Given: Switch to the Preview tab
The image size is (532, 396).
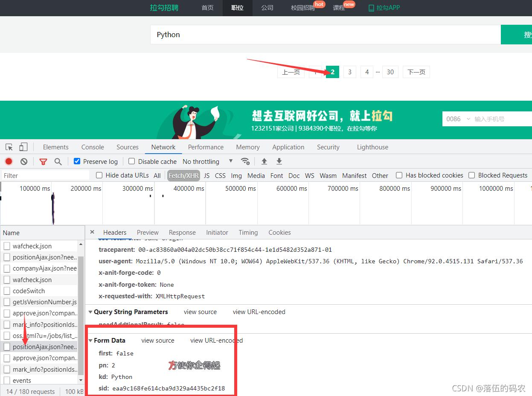Looking at the screenshot, I should pyautogui.click(x=148, y=232).
